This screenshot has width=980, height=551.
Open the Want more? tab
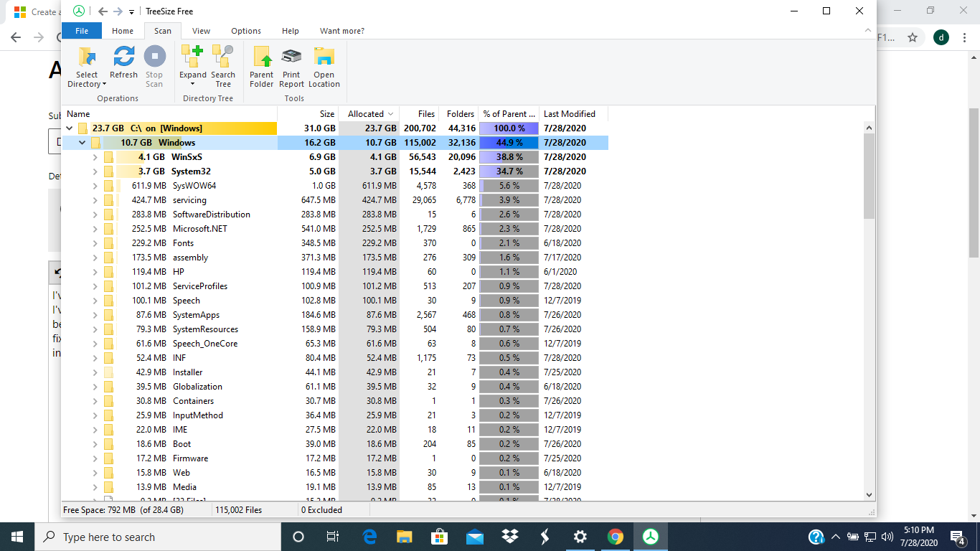pos(342,31)
